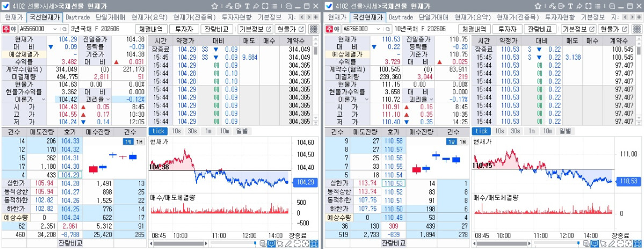
Task: Click the zoom in icon under the left chart
Action: [x=306, y=244]
